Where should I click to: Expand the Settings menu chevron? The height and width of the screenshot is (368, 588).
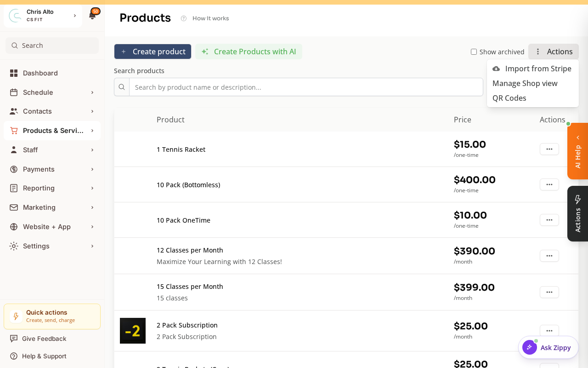click(92, 246)
